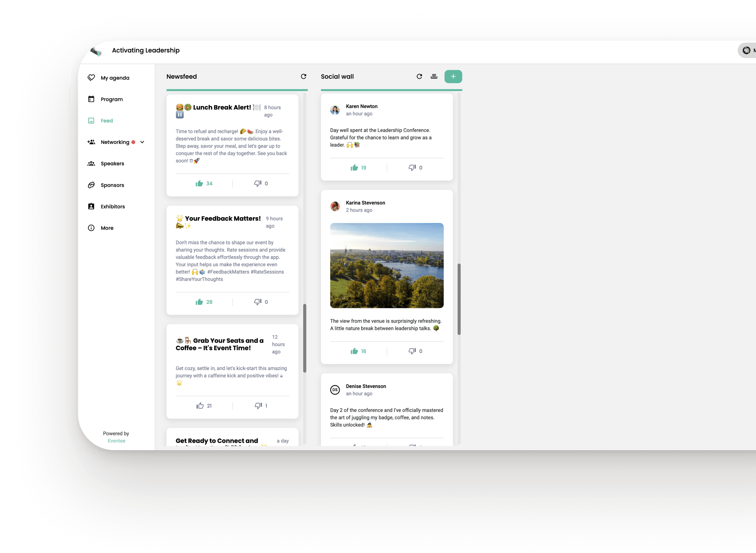The image size is (756, 553).
Task: Open the print view for Social wall posts
Action: tap(434, 76)
